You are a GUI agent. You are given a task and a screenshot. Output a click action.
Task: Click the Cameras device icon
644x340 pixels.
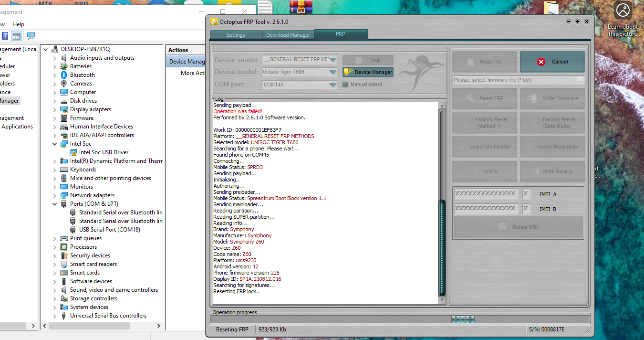64,84
